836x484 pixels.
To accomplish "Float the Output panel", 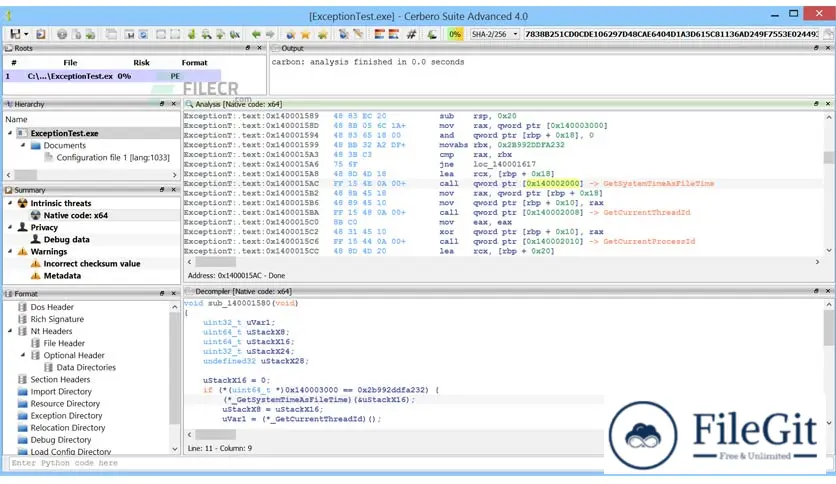I will click(x=816, y=48).
